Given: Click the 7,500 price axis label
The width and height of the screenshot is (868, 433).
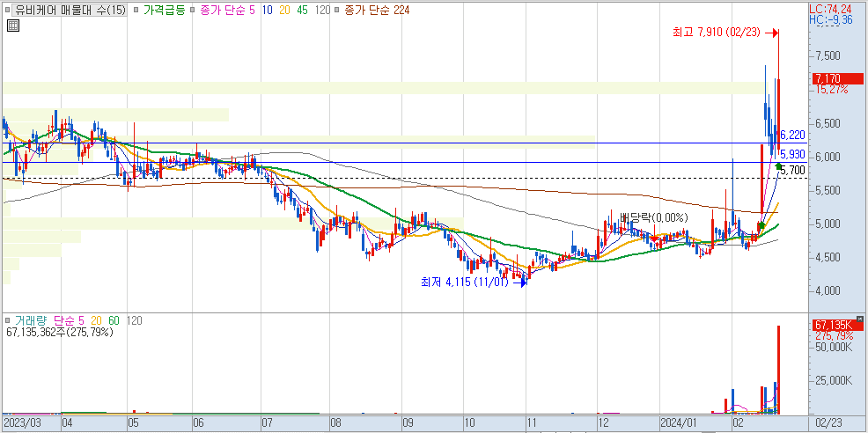Looking at the screenshot, I should click(x=828, y=56).
